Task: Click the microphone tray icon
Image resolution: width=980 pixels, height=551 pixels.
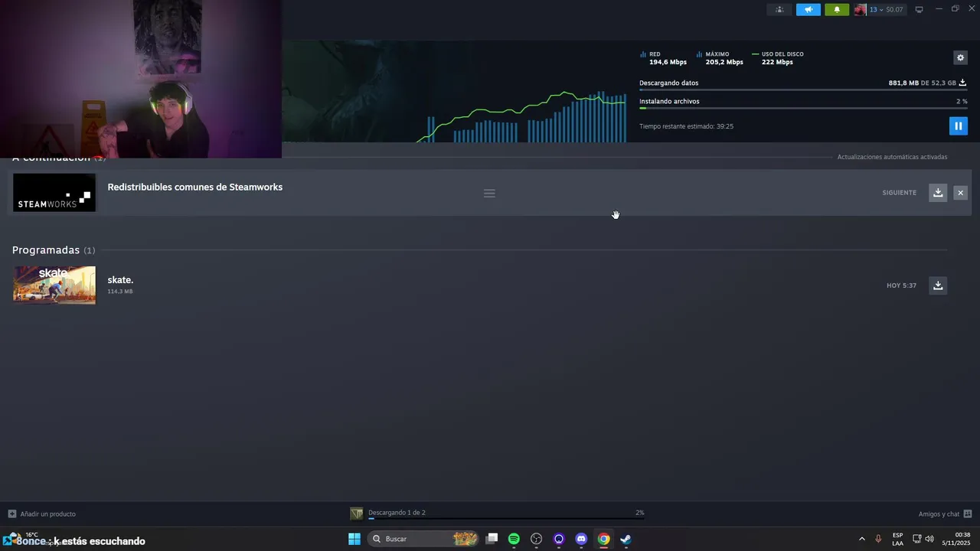Action: [878, 539]
